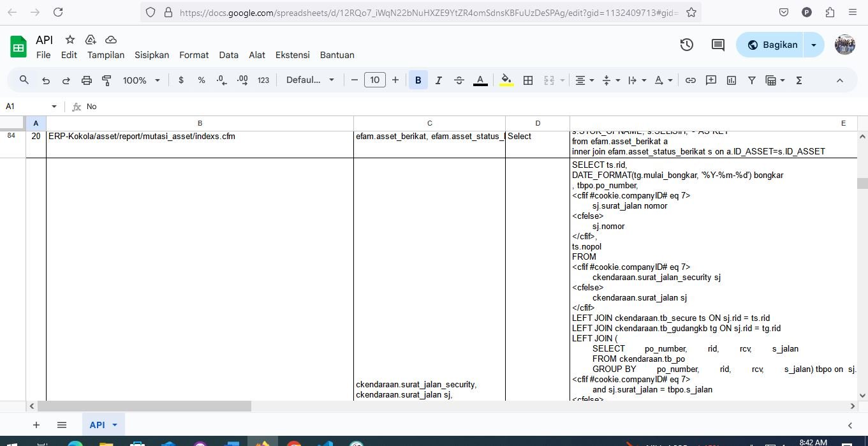This screenshot has width=868, height=446.
Task: Click the Bagikan share button
Action: [x=772, y=45]
